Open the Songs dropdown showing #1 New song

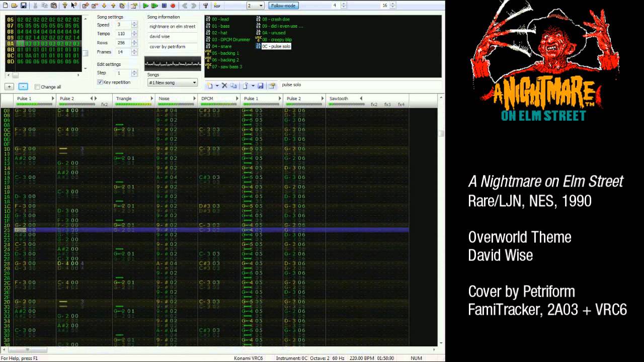(172, 82)
